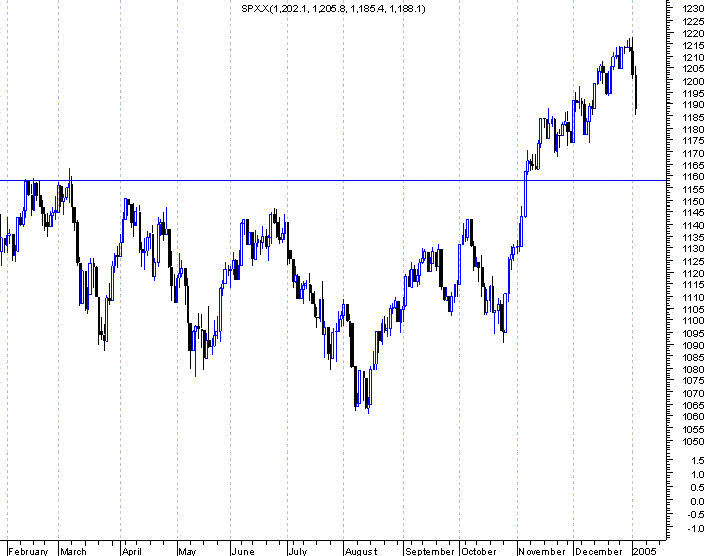This screenshot has height=556, width=707.
Task: Click the December month label
Action: coord(599,551)
